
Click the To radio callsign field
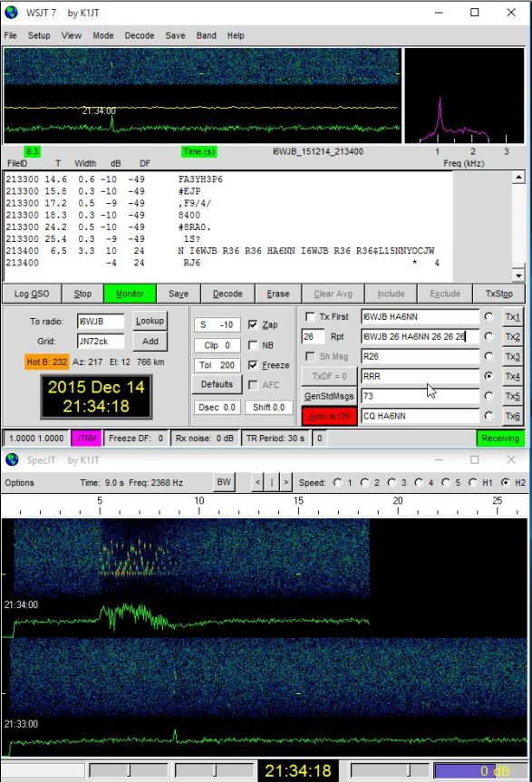(x=101, y=321)
